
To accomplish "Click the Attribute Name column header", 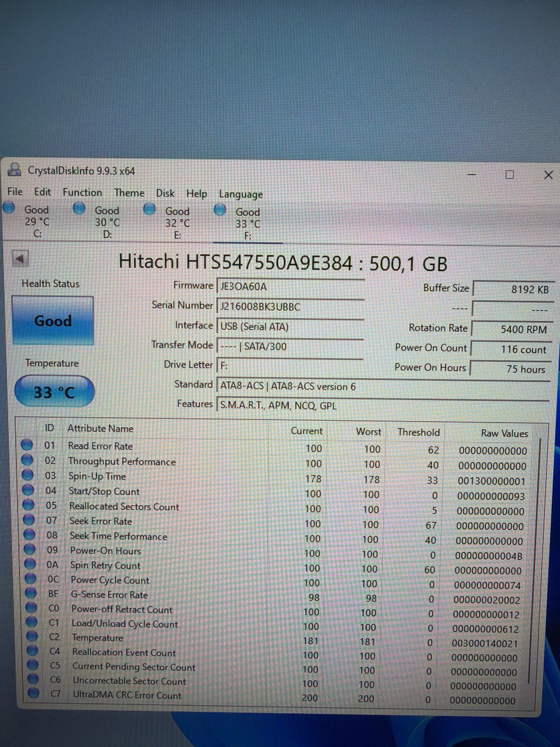I will tap(100, 428).
